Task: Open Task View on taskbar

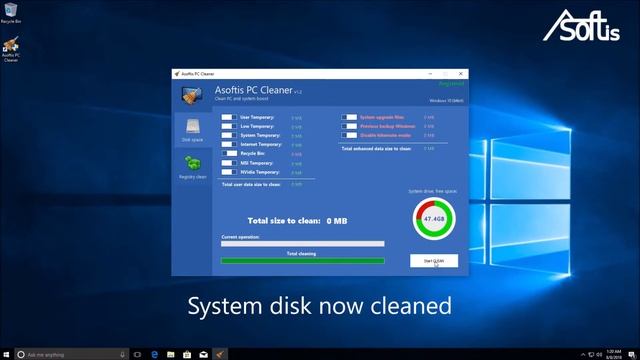Action: coord(138,354)
